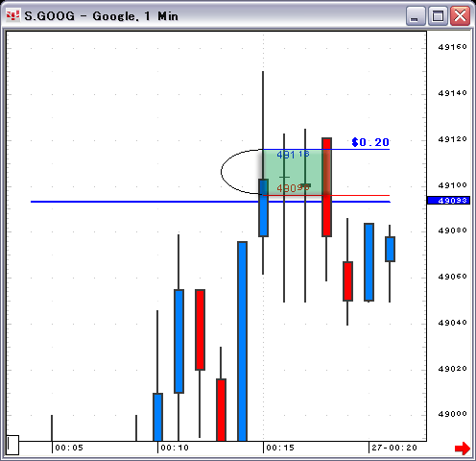The image size is (476, 461).
Task: Click the green shaded trade zone
Action: (x=292, y=172)
